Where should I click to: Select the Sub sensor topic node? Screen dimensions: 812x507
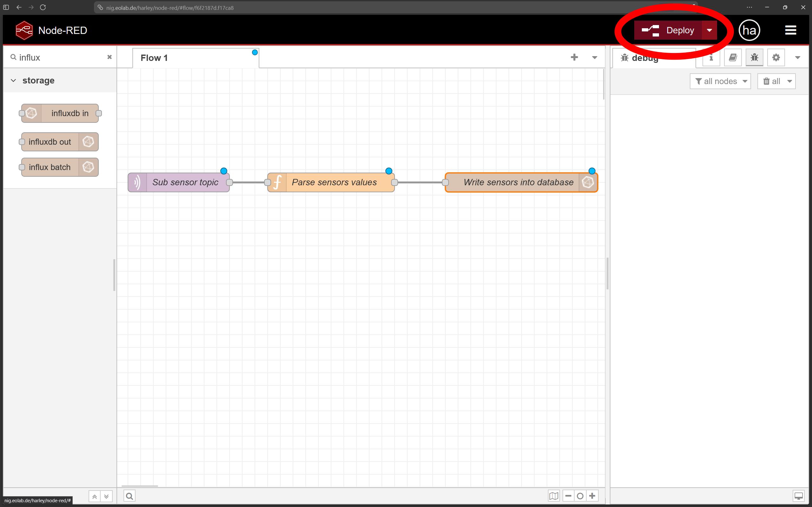[179, 182]
